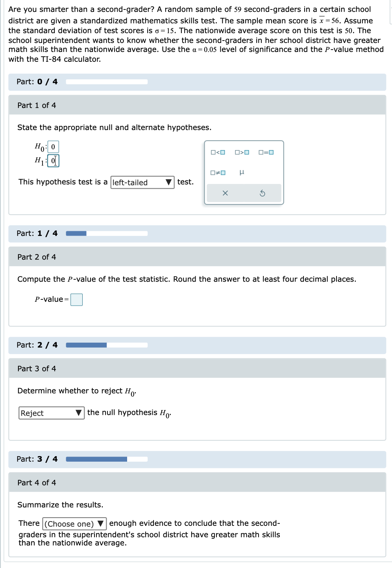Click the Part 3 of 4 section header
Image resolution: width=392 pixels, height=568 pixels.
[x=36, y=368]
